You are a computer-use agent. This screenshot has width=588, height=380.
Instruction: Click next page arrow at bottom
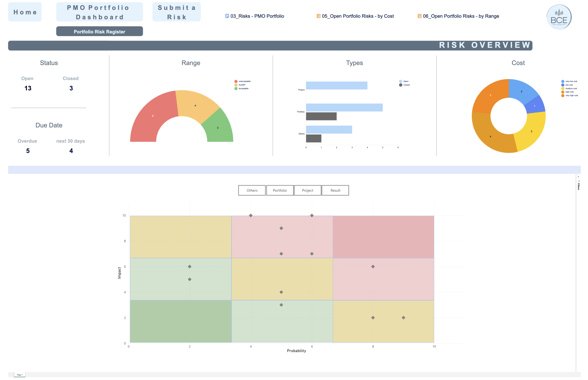12,375
